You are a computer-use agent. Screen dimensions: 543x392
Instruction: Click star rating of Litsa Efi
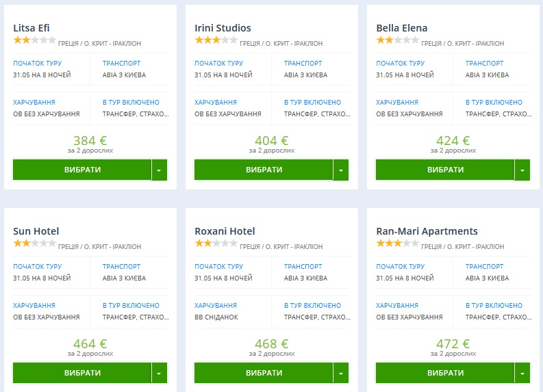[x=34, y=40]
